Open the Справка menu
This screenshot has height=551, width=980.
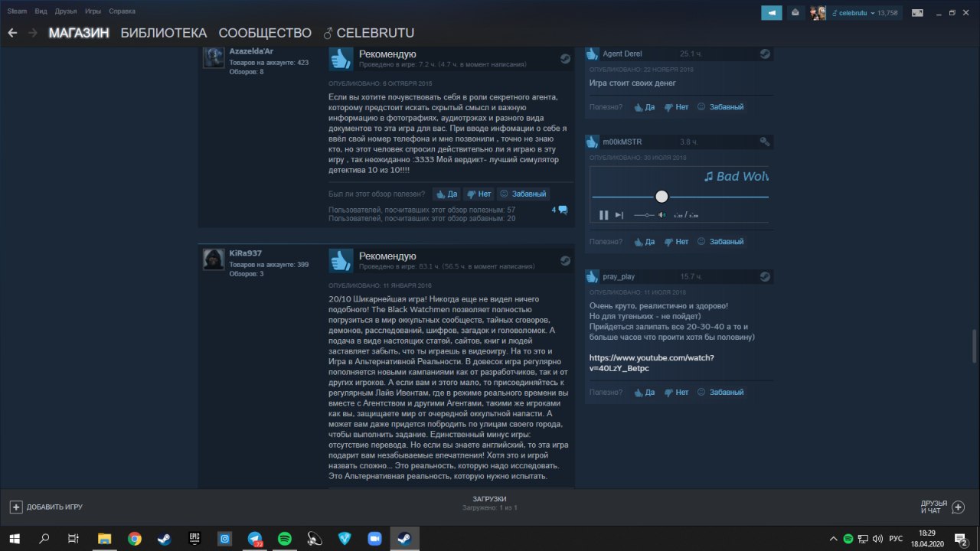(122, 11)
